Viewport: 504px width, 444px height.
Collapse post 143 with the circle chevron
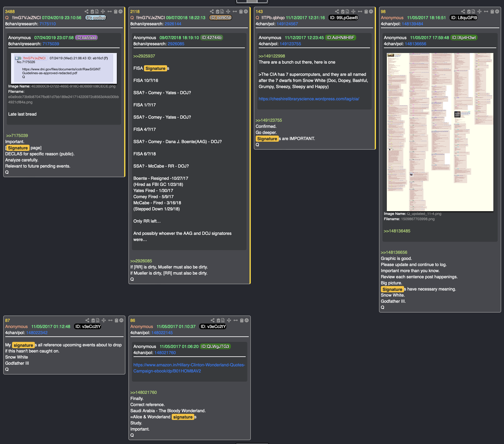371,12
